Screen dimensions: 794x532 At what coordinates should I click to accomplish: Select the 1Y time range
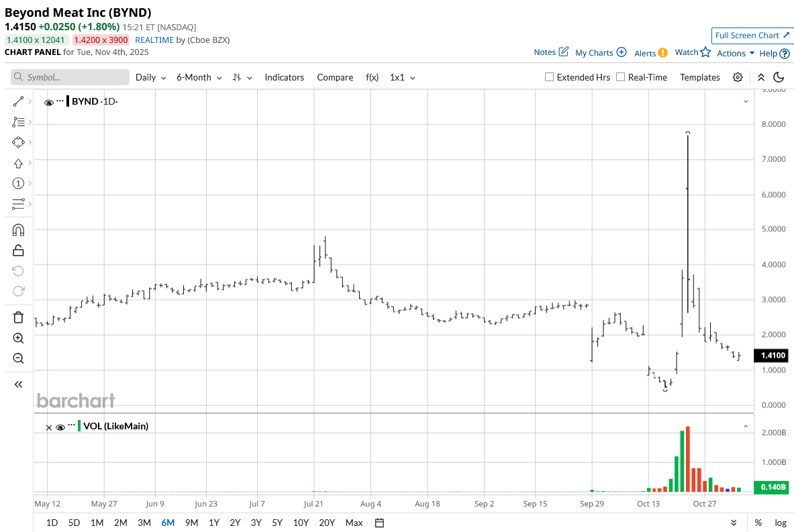[213, 523]
